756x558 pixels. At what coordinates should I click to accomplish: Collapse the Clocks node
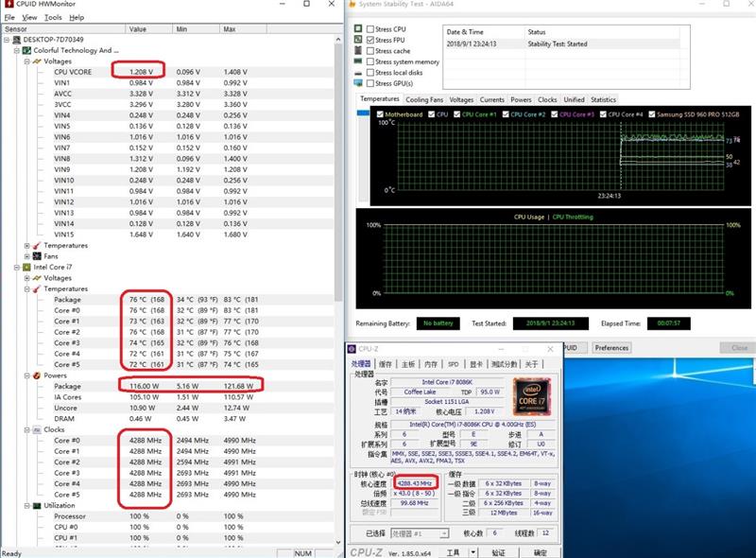27,429
